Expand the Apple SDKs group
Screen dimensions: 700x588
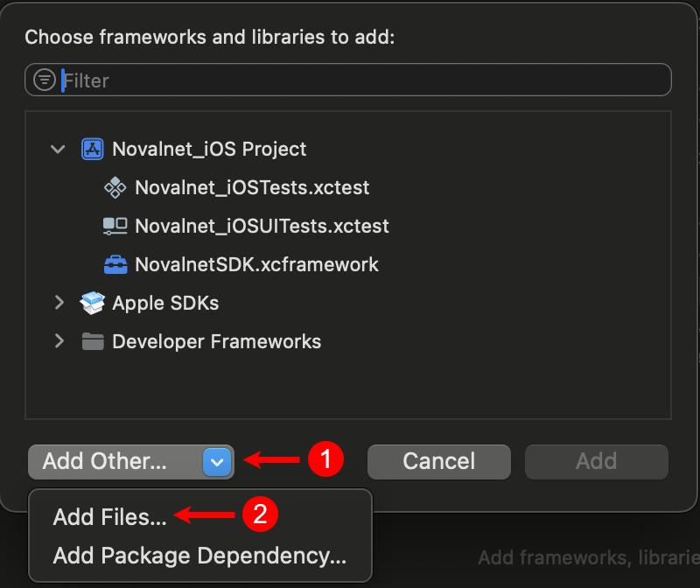(59, 303)
